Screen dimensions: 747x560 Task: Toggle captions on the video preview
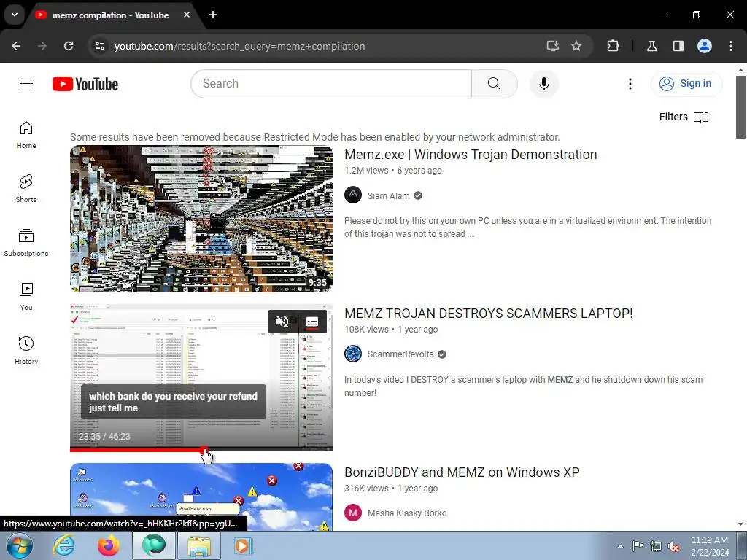[312, 322]
